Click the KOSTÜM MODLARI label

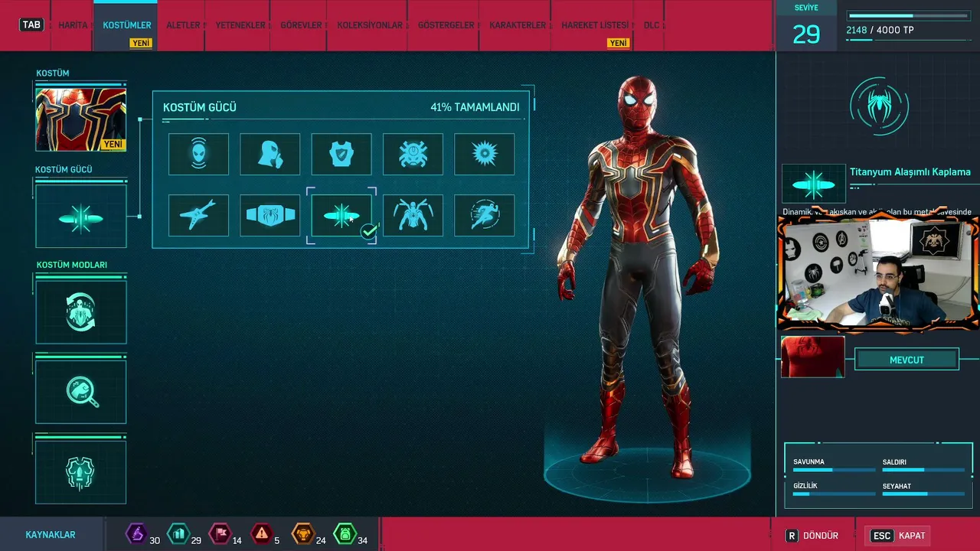[x=72, y=265]
